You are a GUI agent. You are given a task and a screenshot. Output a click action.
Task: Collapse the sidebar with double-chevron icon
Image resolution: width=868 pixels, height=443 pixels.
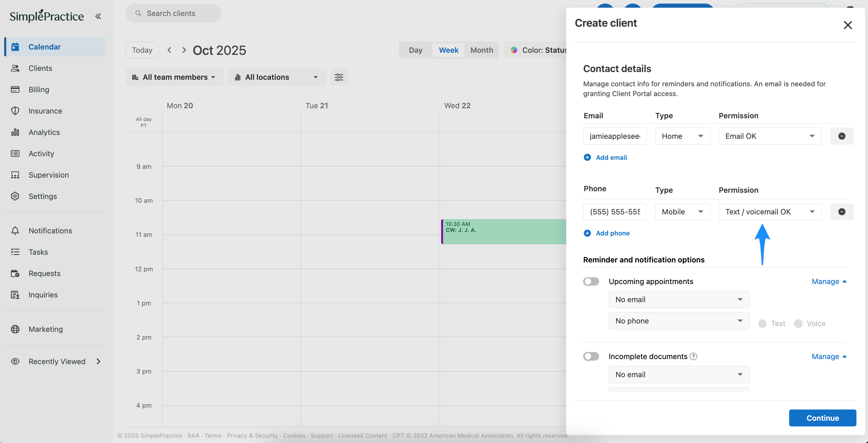(98, 16)
